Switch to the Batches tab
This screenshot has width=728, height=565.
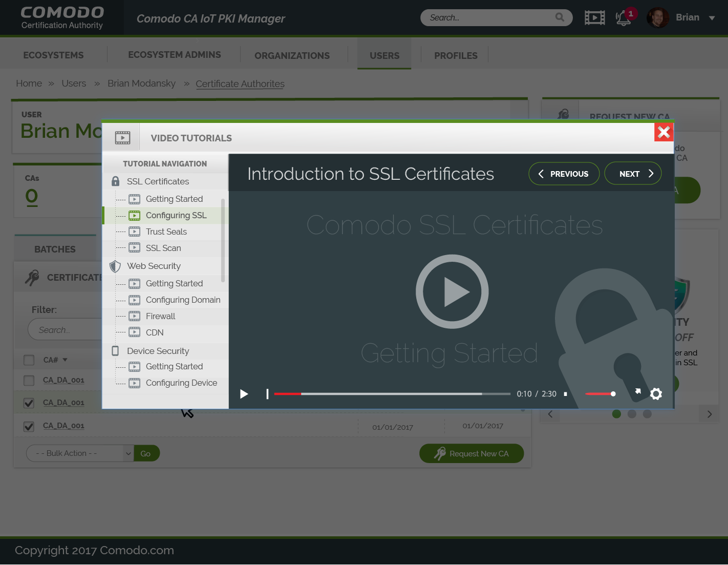55,249
